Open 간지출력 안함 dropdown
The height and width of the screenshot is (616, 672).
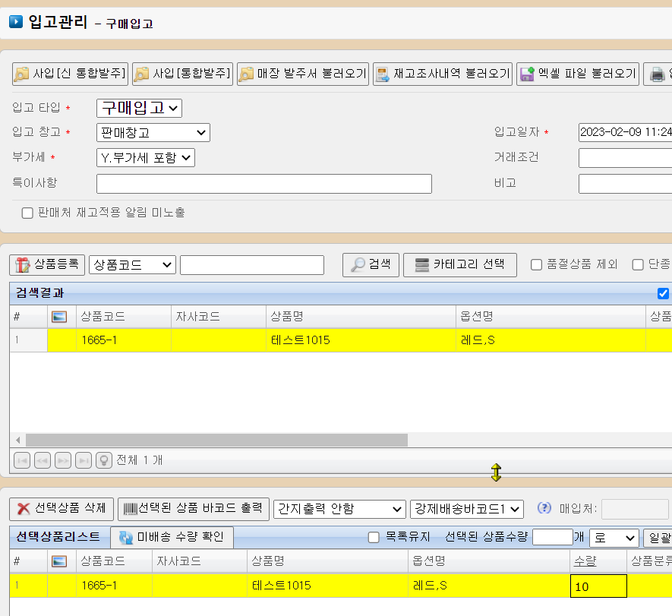(x=340, y=509)
